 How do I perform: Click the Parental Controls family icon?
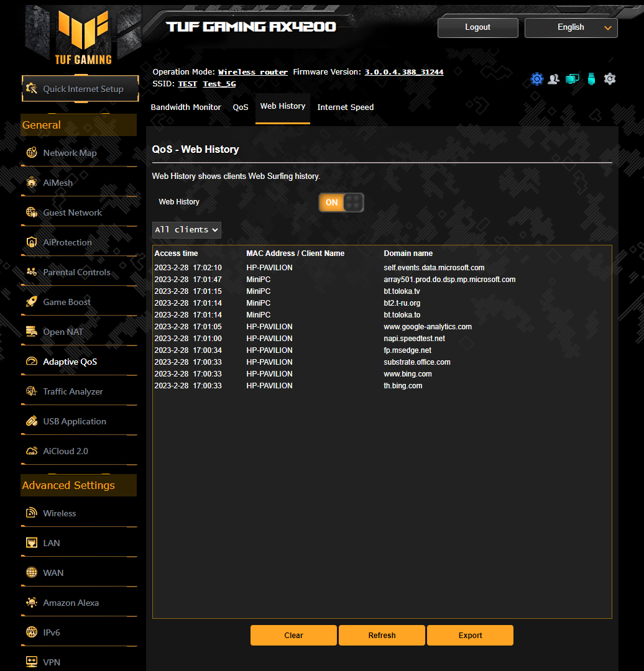click(x=32, y=272)
